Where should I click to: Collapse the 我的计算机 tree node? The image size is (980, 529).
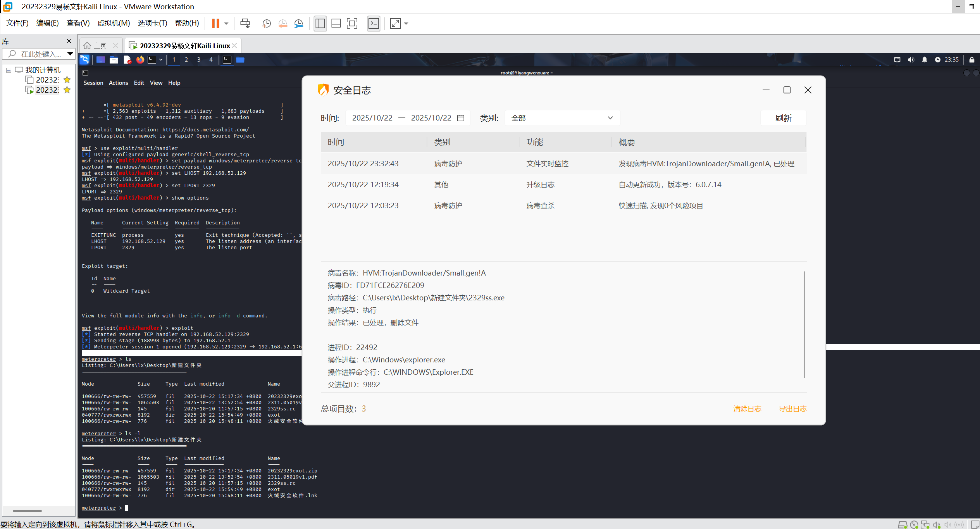click(x=9, y=70)
